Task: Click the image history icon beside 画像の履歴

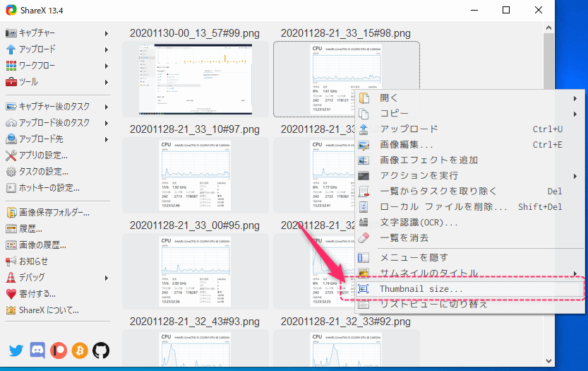Action: coord(11,245)
